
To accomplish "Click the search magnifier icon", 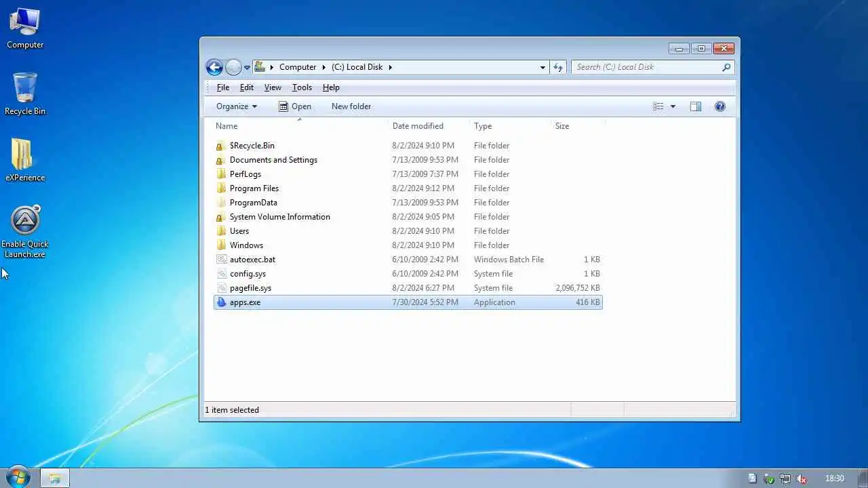I will [x=726, y=67].
